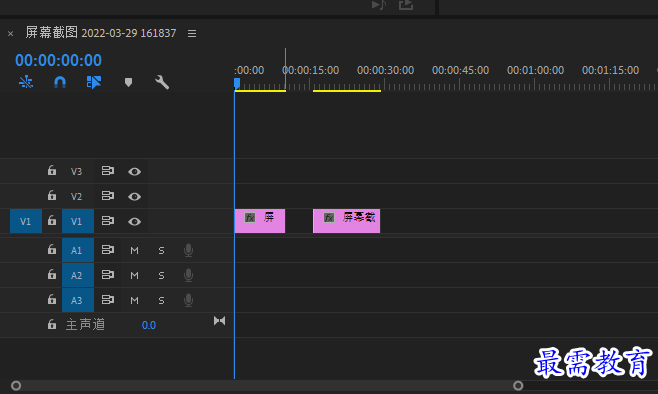This screenshot has height=394, width=658.
Task: Toggle timeline Snap magnet icon
Action: (x=60, y=82)
